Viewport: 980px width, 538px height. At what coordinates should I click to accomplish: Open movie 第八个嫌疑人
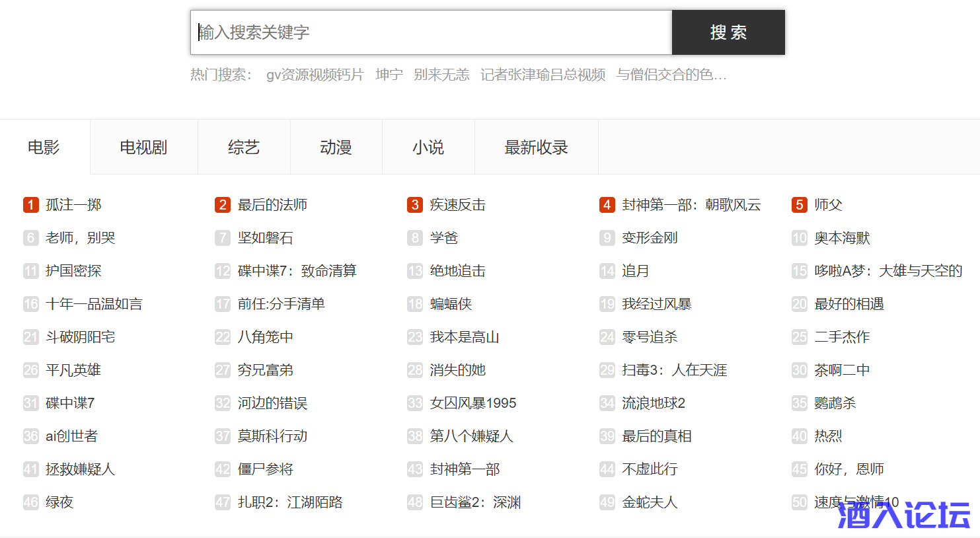[x=472, y=436]
